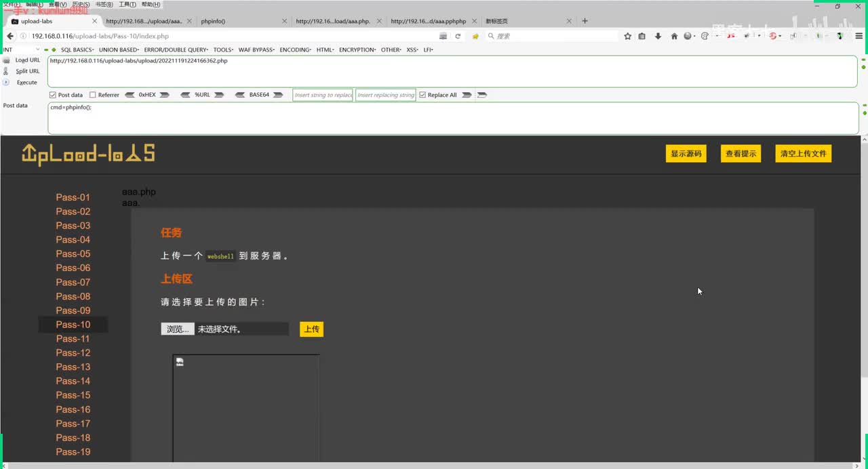Screen dimensions: 868x469
Task: Click the first arrow after Replace All
Action: [x=467, y=95]
